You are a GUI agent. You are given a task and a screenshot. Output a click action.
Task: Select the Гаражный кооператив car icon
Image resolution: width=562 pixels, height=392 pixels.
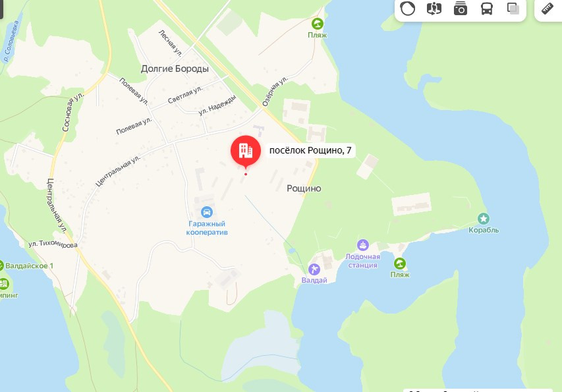[206, 212]
